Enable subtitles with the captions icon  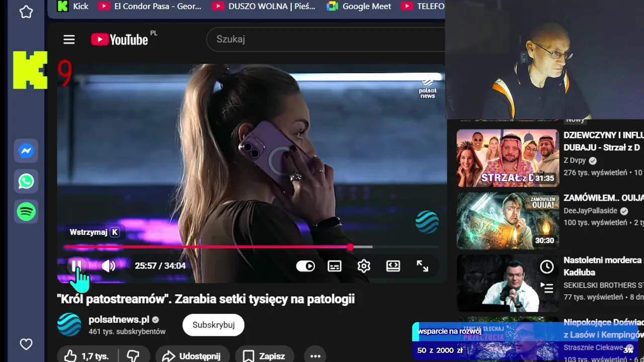point(335,266)
